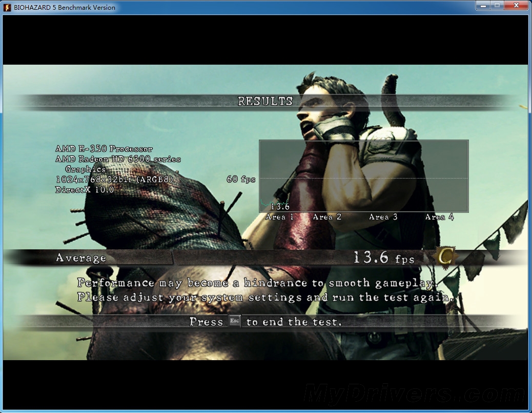This screenshot has height=413, width=532.
Task: Click the Esc key icon in the prompt
Action: [x=234, y=321]
